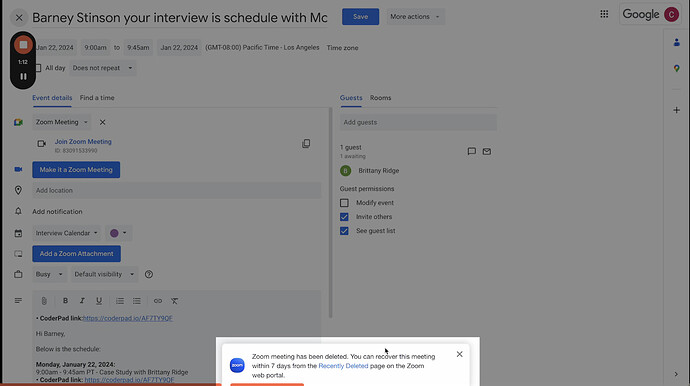
Task: Pick the end date Jan 22, 2024
Action: tap(179, 48)
